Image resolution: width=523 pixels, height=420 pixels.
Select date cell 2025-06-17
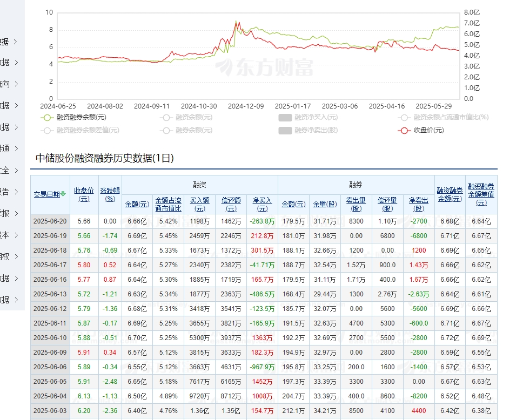coord(50,265)
